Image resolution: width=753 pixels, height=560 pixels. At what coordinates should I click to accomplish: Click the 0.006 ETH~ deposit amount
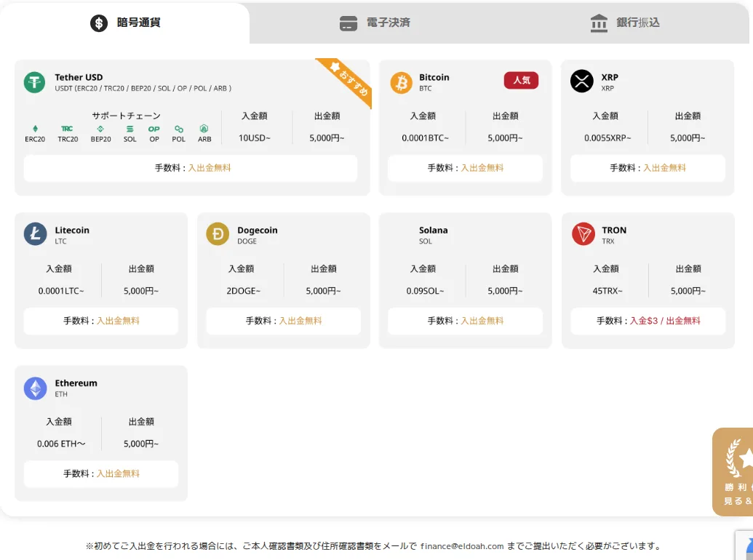click(x=61, y=444)
